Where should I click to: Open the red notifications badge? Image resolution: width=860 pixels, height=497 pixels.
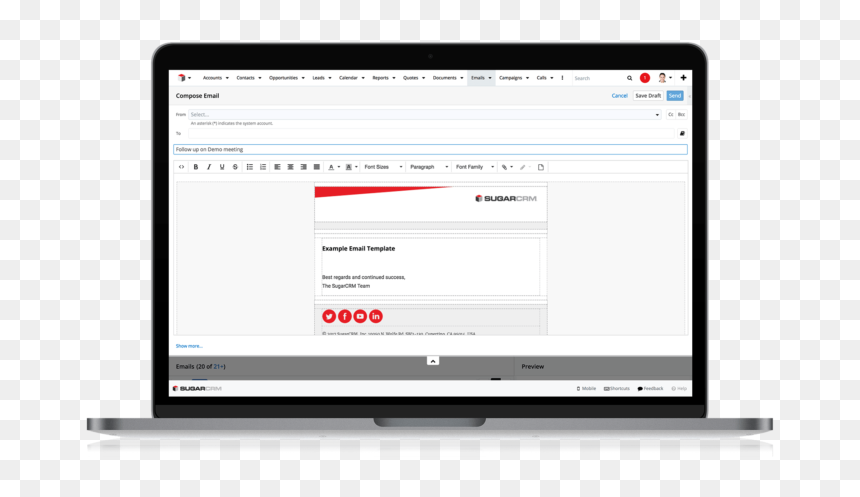point(645,78)
